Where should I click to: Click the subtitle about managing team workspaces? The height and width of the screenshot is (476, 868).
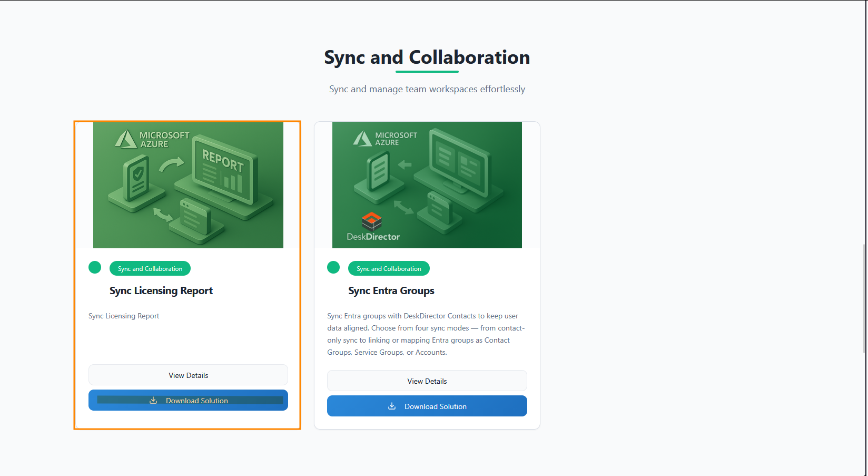pos(427,89)
